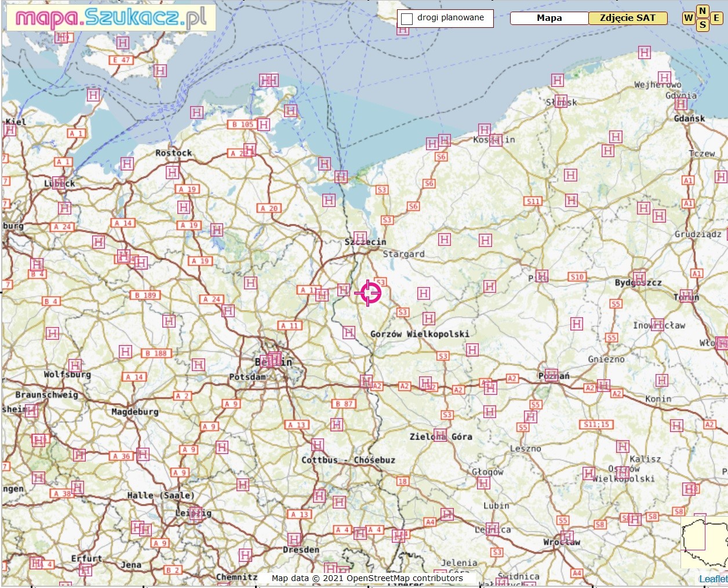Enable the 'drogi planowane' checkbox
728x588 pixels.
(407, 19)
